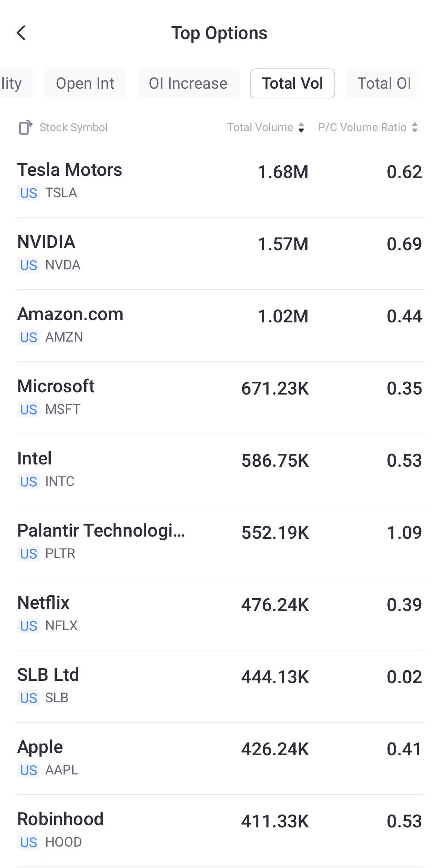Open Amazon.com AMZN row
Viewport: 440px width, 868px height.
click(x=220, y=325)
